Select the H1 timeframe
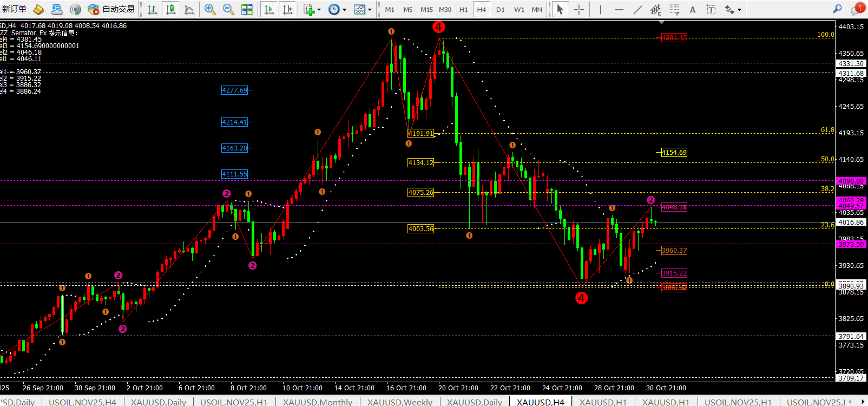The image size is (868, 406). [464, 10]
